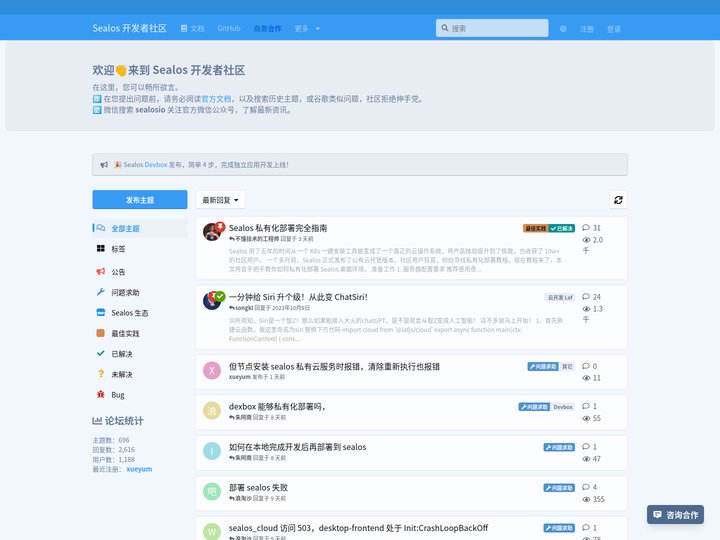Click the 已解决 tag on first topic
This screenshot has height=540, width=720.
pos(562,228)
